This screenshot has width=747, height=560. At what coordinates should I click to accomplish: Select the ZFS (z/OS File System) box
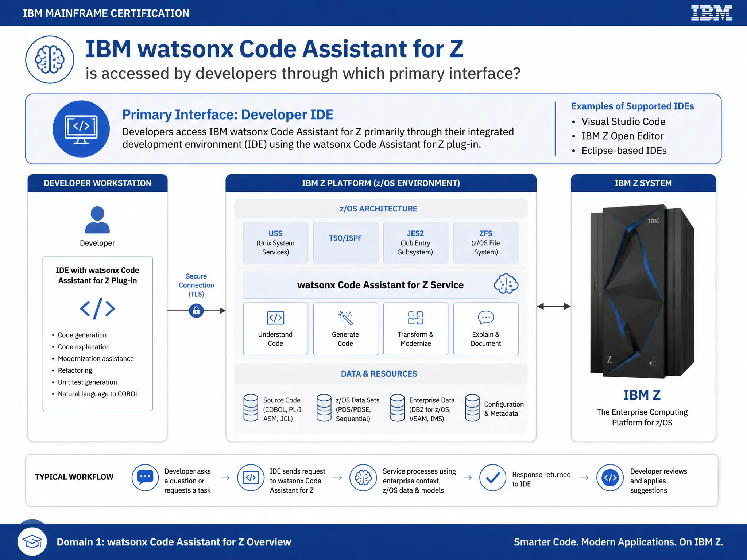click(x=486, y=242)
